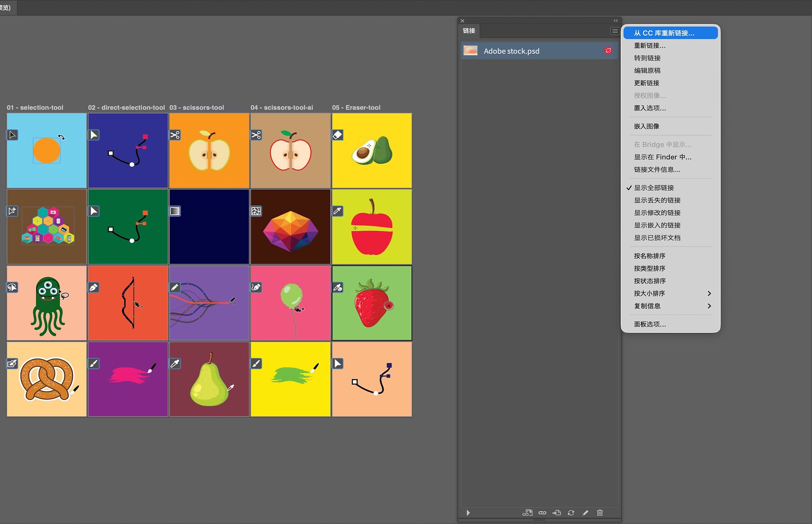812x524 pixels.
Task: Click the arrow icon on the dark green tile
Action: point(94,211)
